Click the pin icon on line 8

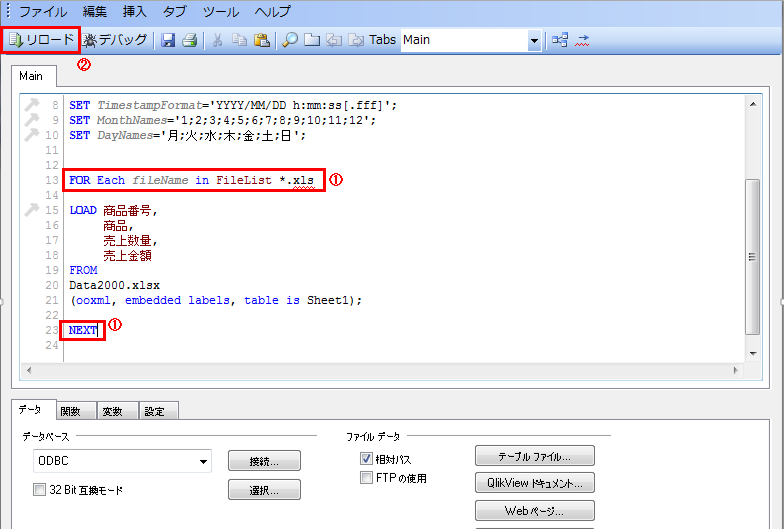32,104
